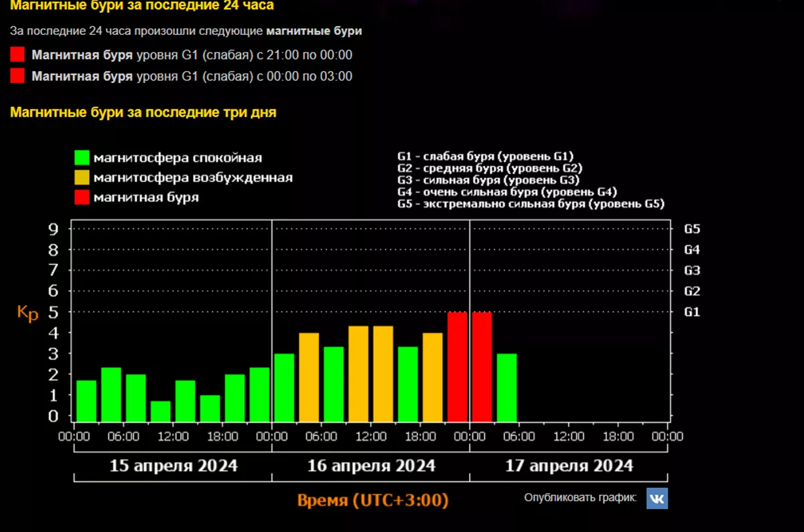Click yellow legend swatch for excited magnetosphere
Image resolution: width=804 pixels, height=532 pixels.
pyautogui.click(x=82, y=178)
